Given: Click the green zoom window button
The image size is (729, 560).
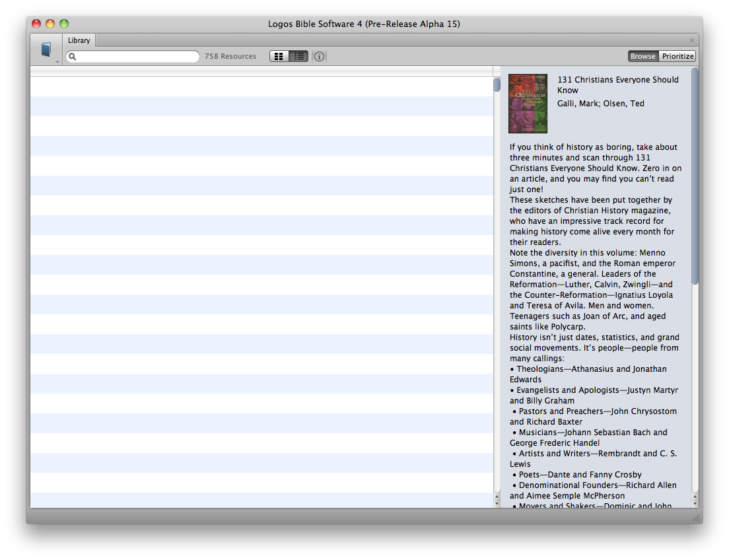Looking at the screenshot, I should coord(64,24).
